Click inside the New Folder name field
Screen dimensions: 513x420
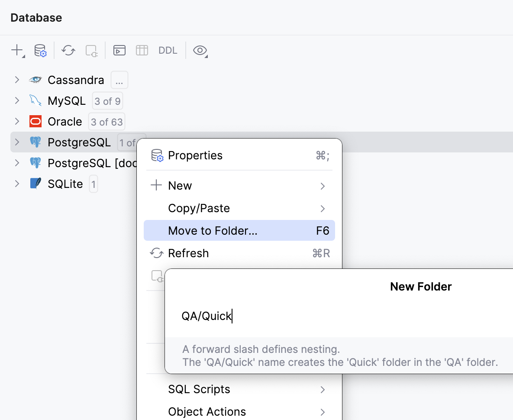(260, 316)
